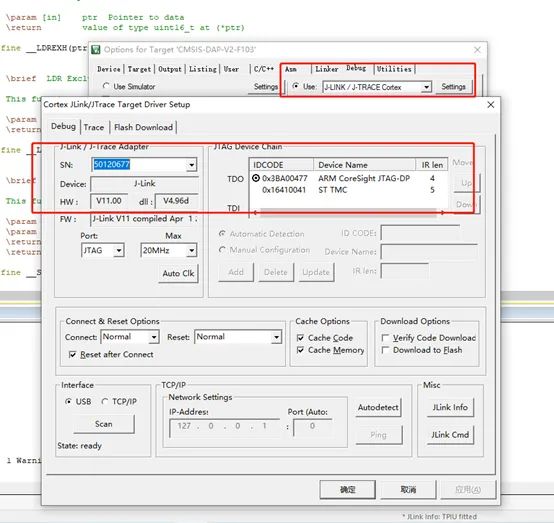Click the right arrow of JTAG chain scrollbar

coord(442,213)
